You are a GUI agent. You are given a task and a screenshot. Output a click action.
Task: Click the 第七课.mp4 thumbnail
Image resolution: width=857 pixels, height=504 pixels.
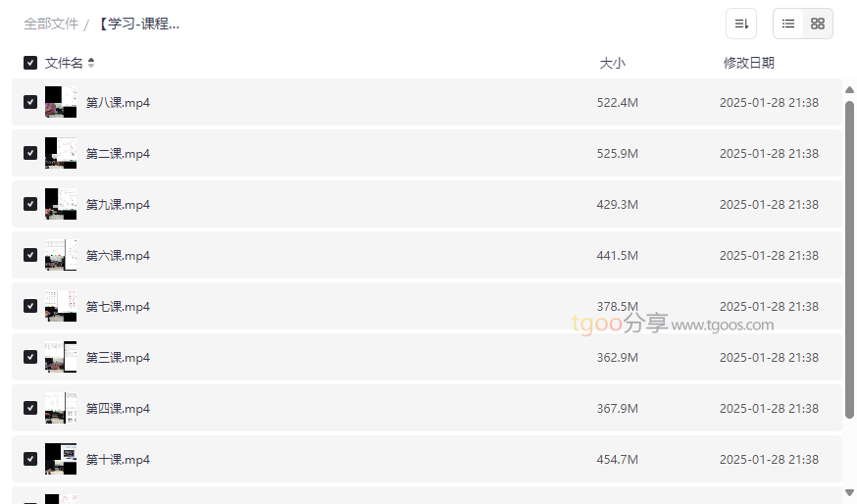coord(61,306)
